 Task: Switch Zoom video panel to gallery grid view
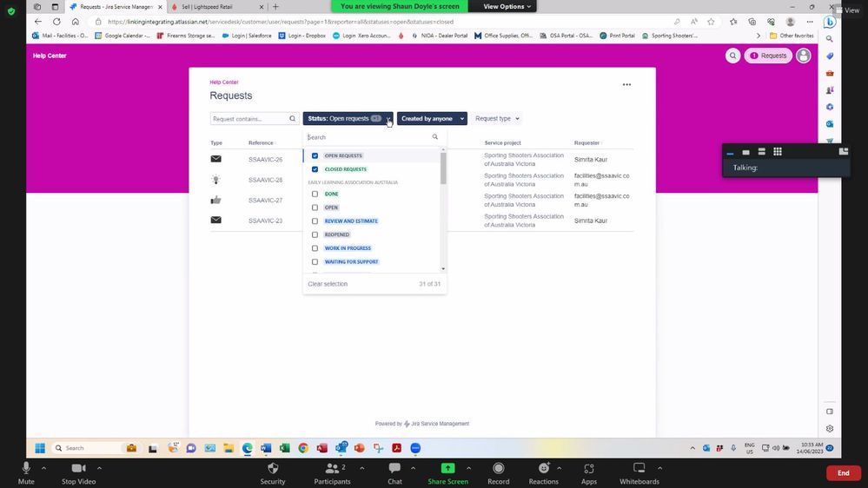[778, 152]
